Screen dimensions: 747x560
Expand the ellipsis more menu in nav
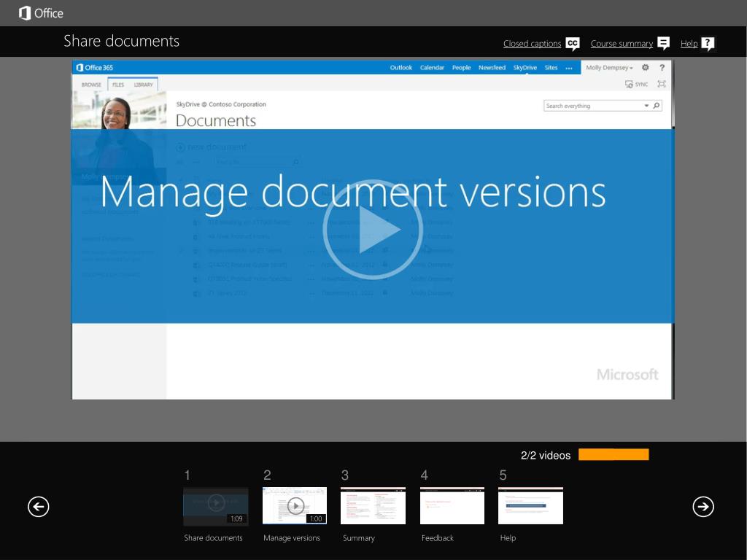pos(569,68)
